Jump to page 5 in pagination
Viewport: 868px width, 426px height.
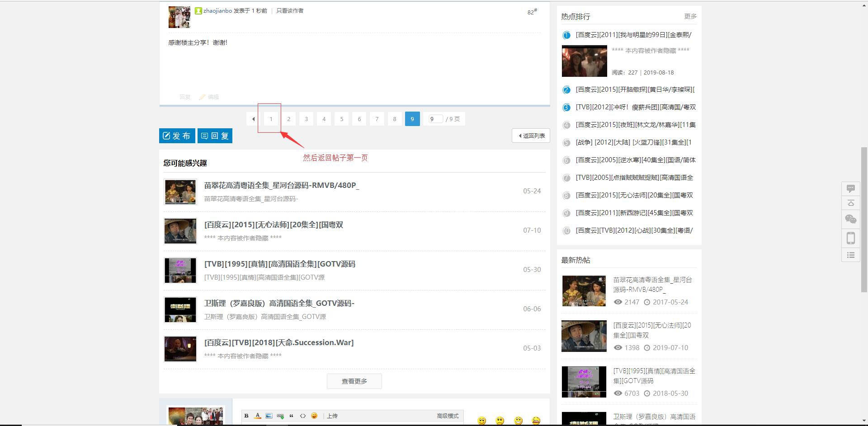(x=342, y=119)
